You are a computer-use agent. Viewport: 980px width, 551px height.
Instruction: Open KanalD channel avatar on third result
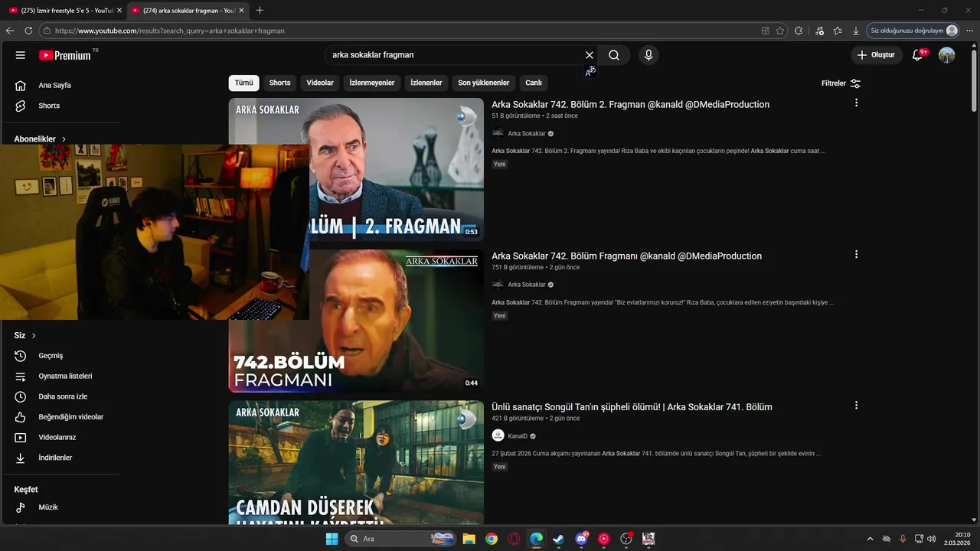click(498, 435)
